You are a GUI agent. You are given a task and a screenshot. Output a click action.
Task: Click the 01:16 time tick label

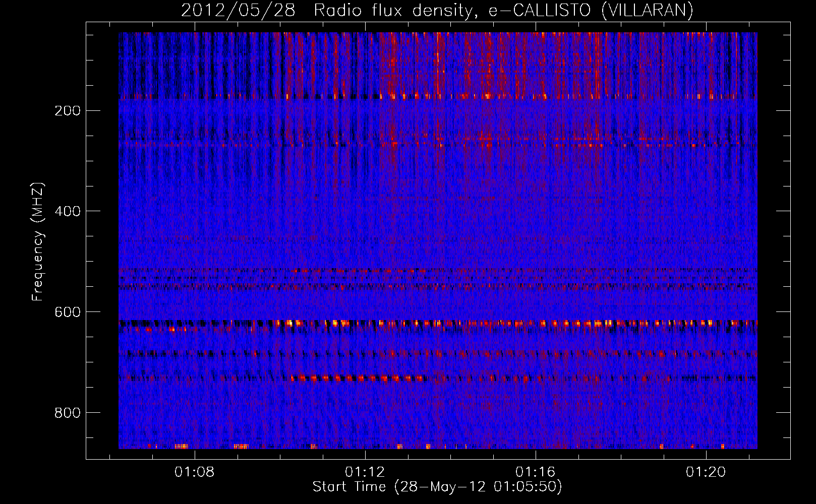tap(535, 472)
